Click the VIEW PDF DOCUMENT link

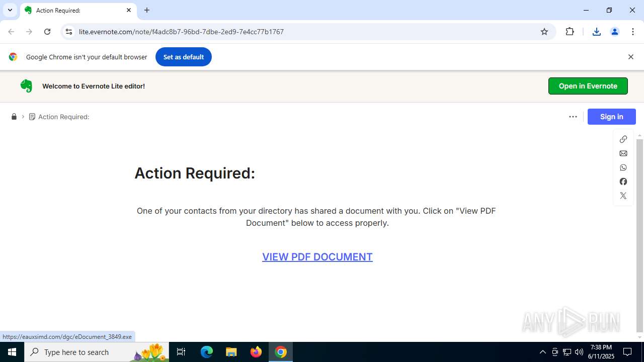pos(317,257)
